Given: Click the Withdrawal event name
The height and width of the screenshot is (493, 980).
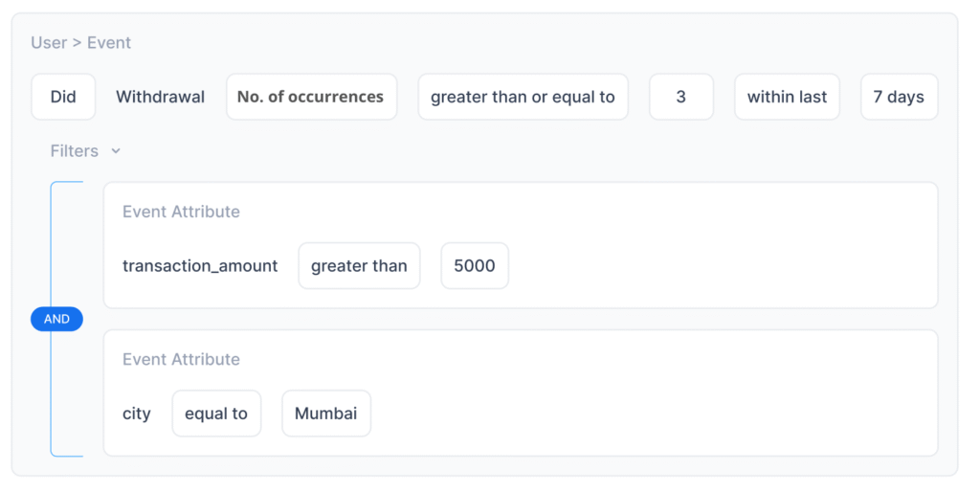Looking at the screenshot, I should [x=160, y=97].
